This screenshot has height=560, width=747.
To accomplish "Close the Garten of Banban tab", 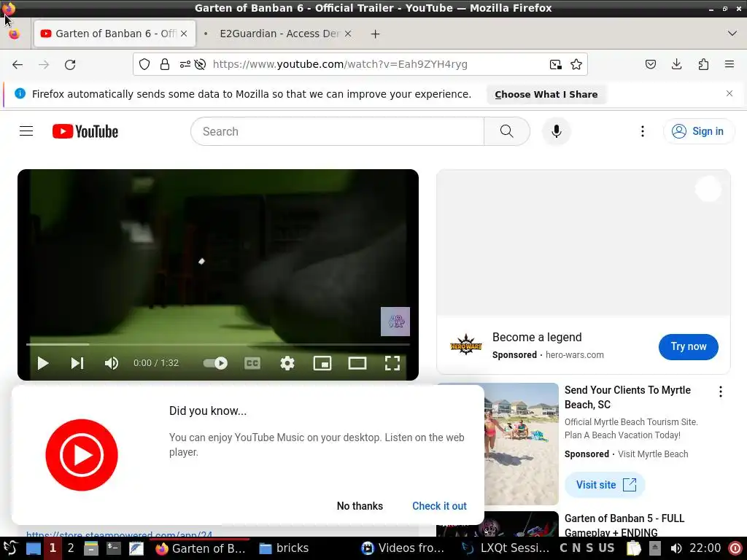I will point(184,34).
